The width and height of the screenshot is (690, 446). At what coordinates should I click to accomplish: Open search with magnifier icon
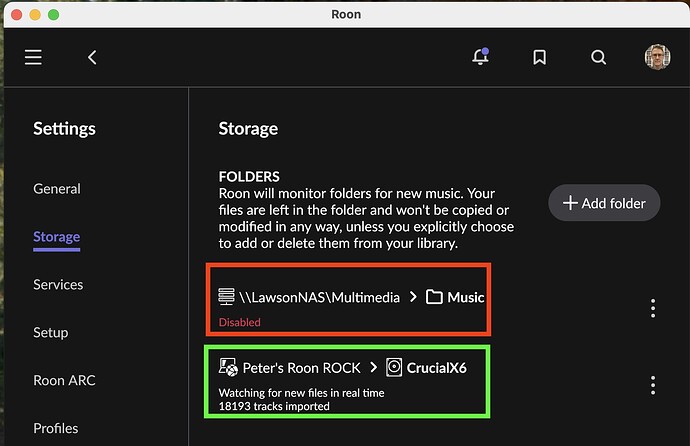(x=598, y=57)
